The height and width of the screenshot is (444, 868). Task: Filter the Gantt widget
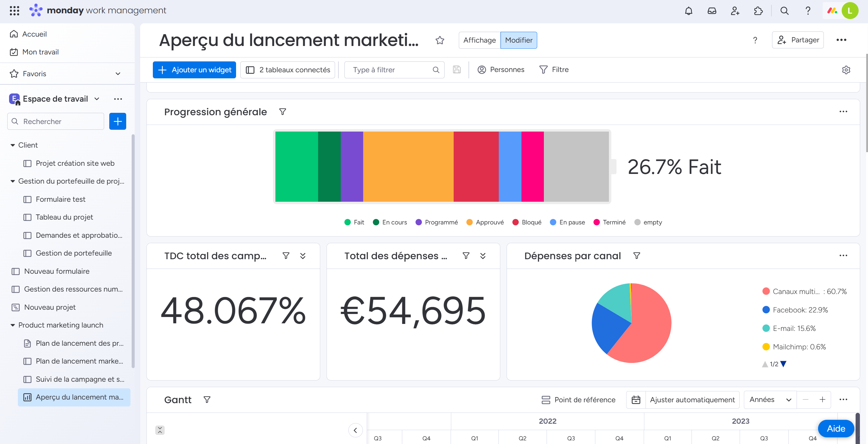(x=207, y=400)
